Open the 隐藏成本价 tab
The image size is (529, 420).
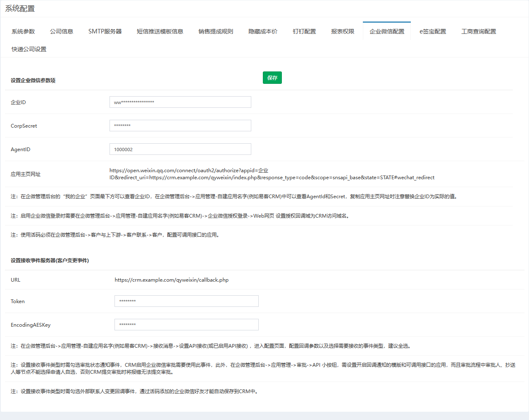tap(263, 31)
